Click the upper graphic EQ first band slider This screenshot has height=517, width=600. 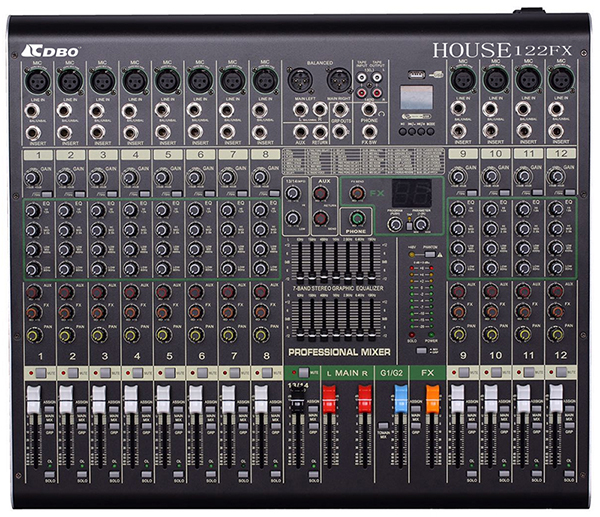[x=300, y=277]
